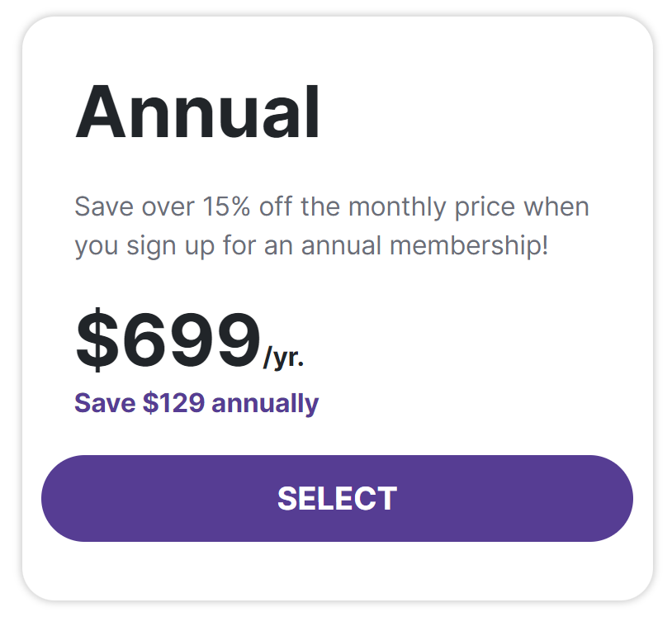Click the 15% figure in the description

tap(226, 206)
